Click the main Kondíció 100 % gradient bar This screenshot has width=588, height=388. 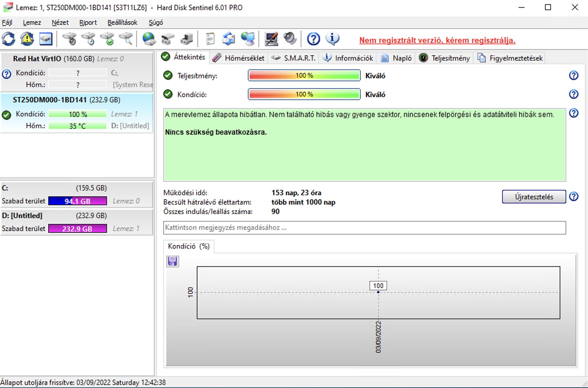point(304,94)
